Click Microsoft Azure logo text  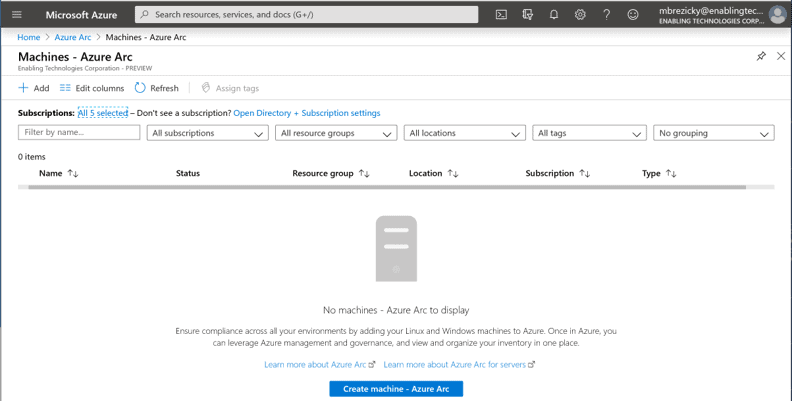point(81,15)
